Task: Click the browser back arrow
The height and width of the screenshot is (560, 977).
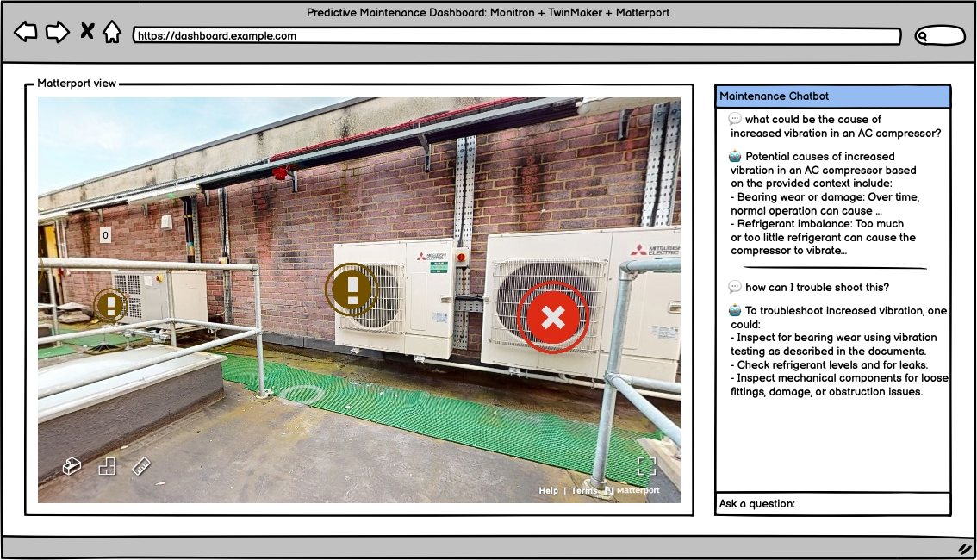Action: point(26,32)
